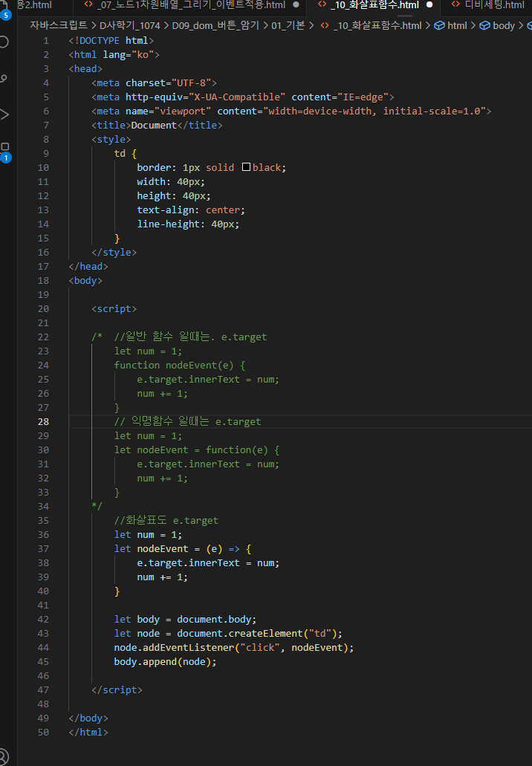The image size is (532, 766).
Task: Click 'text-align: center;' declaration
Action: [191, 210]
